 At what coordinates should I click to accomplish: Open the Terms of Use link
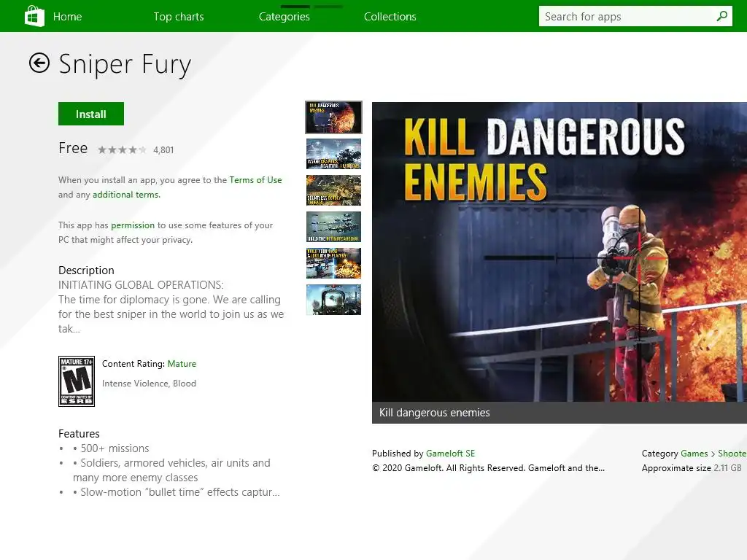pyautogui.click(x=255, y=180)
